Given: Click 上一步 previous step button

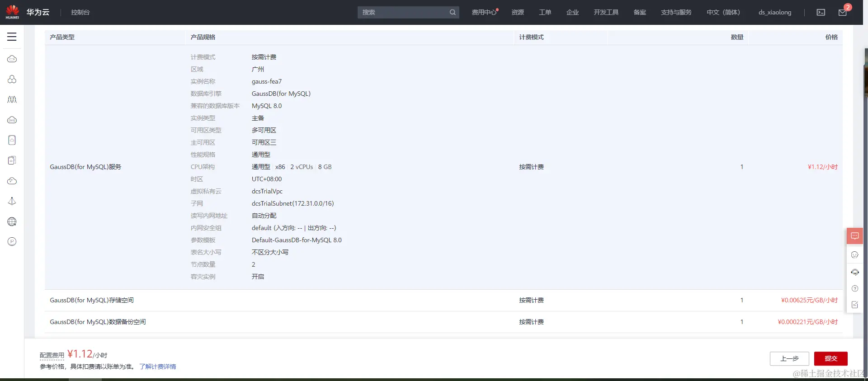Looking at the screenshot, I should click(x=789, y=358).
